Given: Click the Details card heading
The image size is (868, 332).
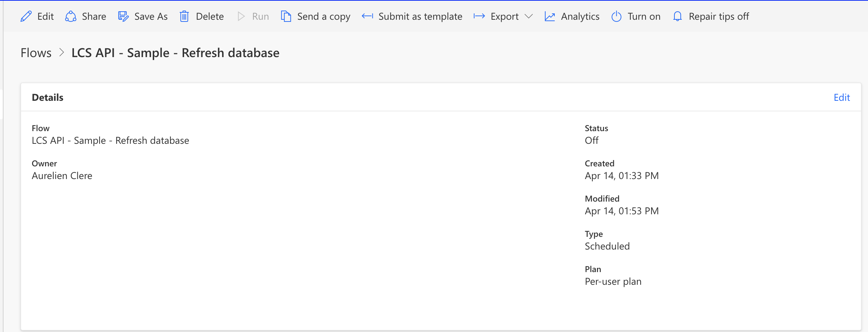Looking at the screenshot, I should 48,98.
